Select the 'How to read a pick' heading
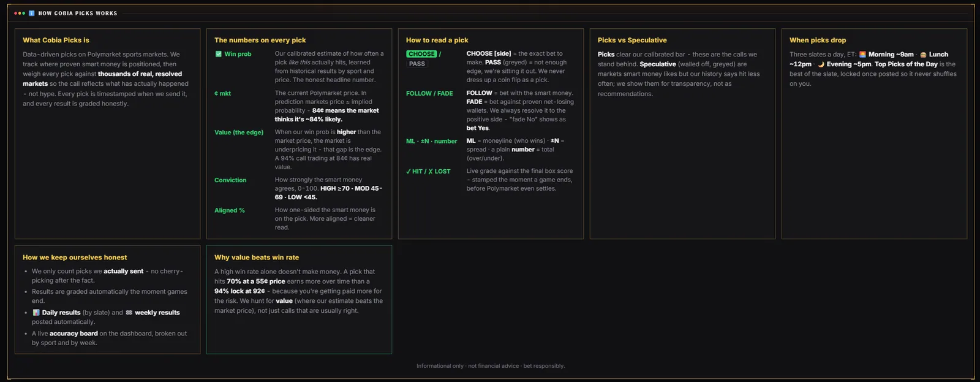The width and height of the screenshot is (980, 382). pyautogui.click(x=437, y=40)
